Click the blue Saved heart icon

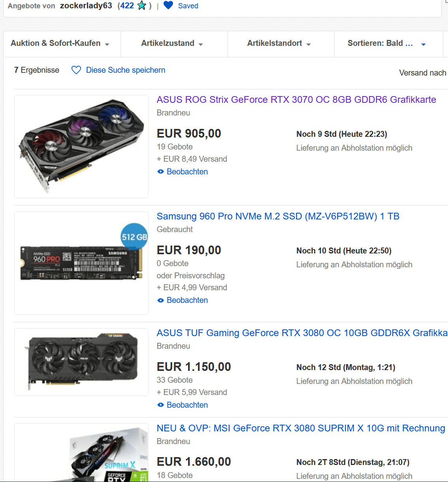point(168,6)
